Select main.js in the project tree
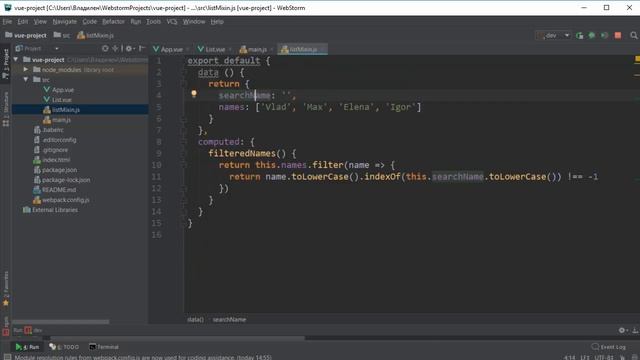This screenshot has height=360, width=640. (61, 120)
